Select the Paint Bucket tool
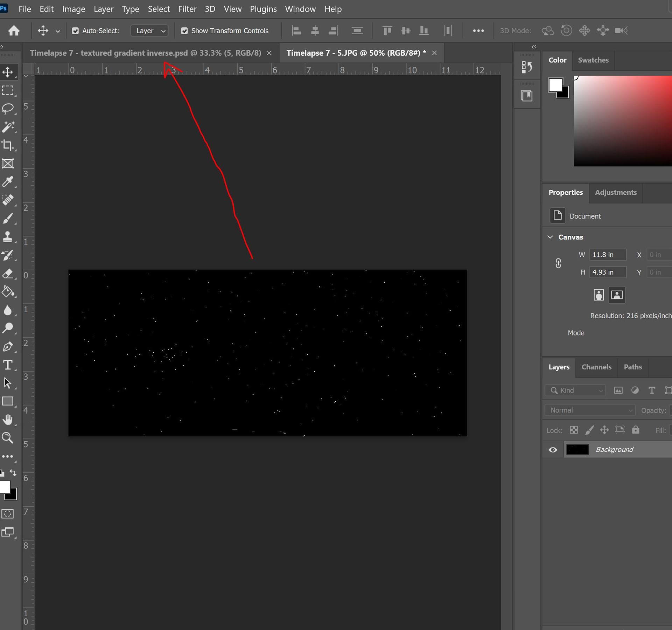Screen dimensions: 672x630 click(x=8, y=291)
